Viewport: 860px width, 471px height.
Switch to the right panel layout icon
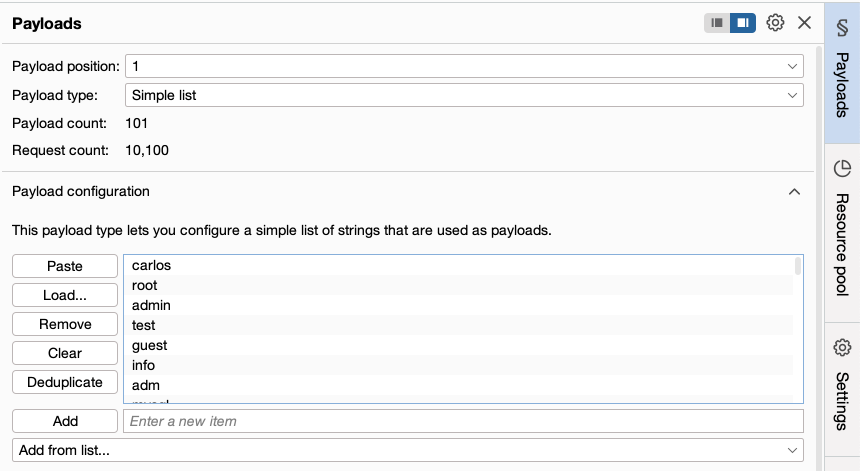click(743, 23)
